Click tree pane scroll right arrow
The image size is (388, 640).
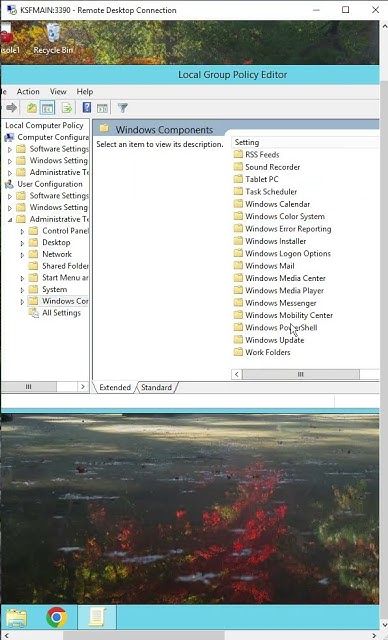pyautogui.click(x=83, y=386)
